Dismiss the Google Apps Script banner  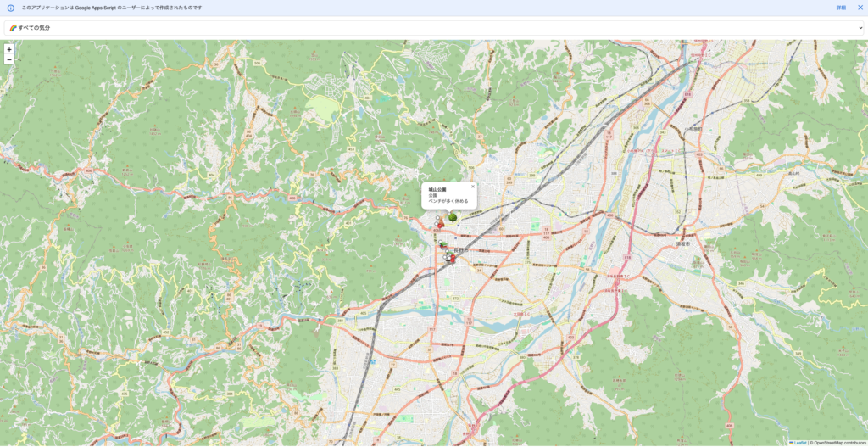click(860, 8)
